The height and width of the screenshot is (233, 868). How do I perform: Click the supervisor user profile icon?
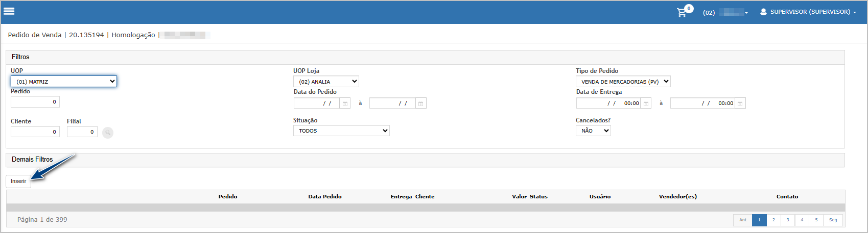tap(763, 12)
